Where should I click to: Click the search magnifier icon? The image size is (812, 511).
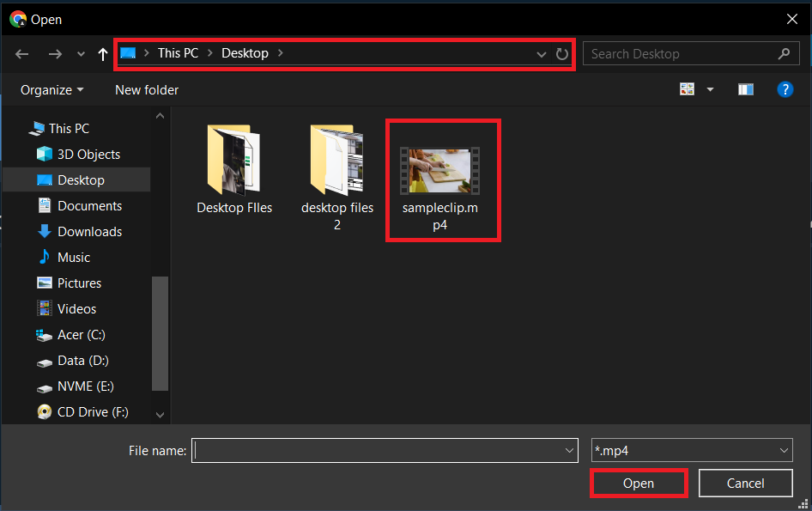[784, 53]
